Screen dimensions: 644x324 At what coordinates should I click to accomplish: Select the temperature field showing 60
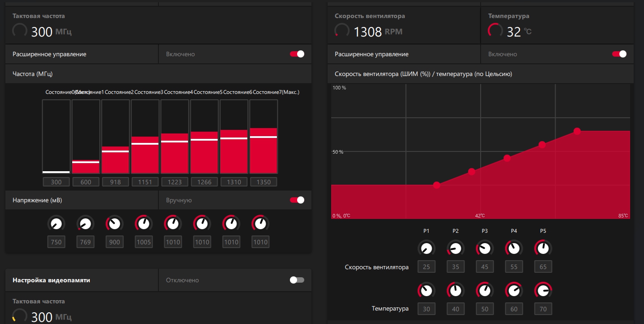(x=514, y=309)
